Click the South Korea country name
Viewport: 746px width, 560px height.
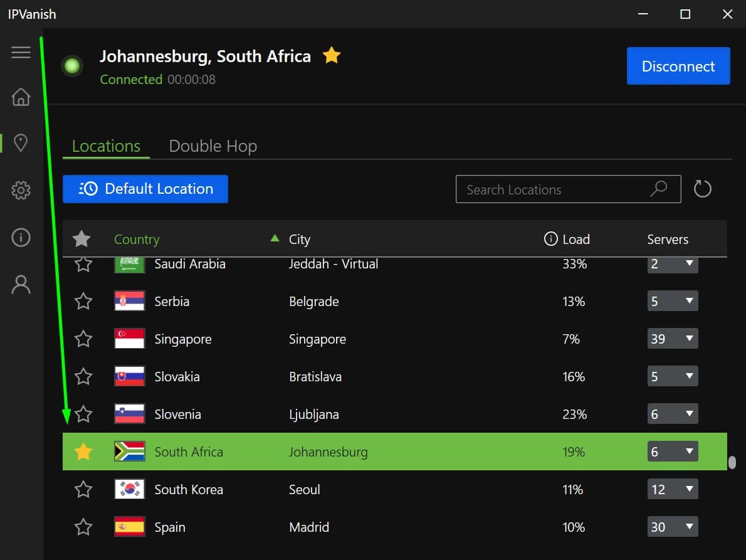tap(189, 489)
